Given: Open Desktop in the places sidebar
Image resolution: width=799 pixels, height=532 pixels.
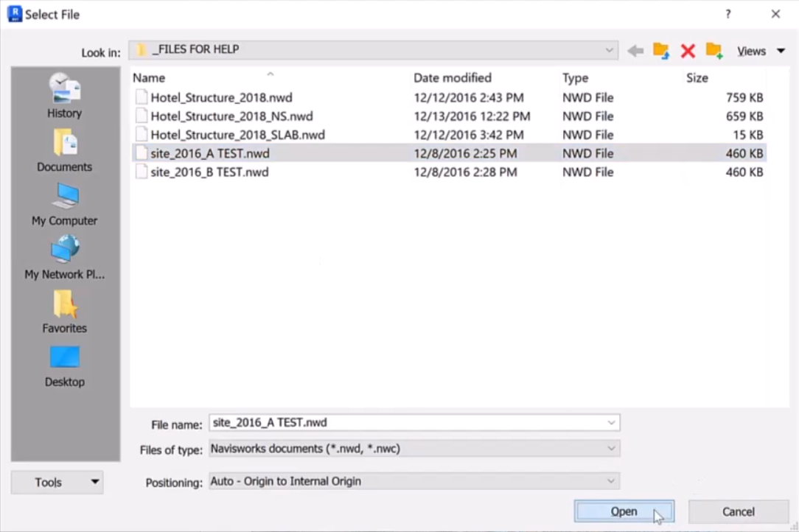Looking at the screenshot, I should (x=64, y=366).
